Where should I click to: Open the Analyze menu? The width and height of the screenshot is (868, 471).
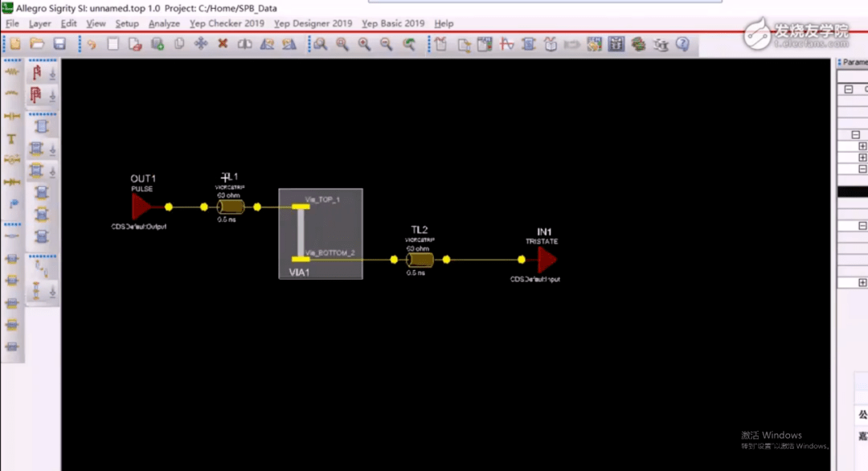[x=164, y=23]
